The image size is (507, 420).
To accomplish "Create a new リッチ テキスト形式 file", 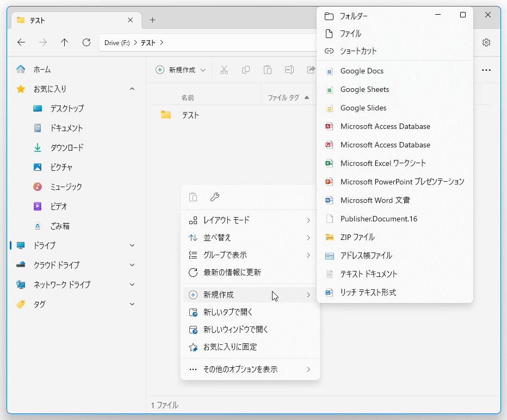I will (x=395, y=293).
